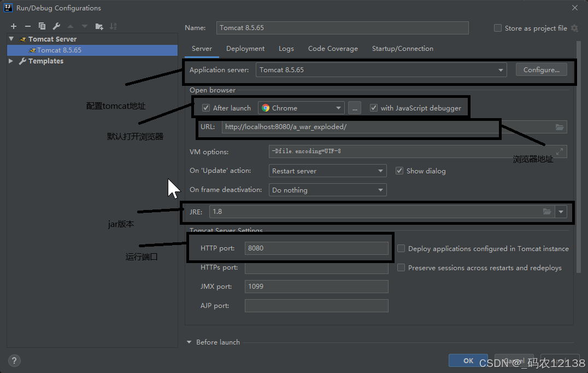
Task: Click the URL input field
Action: pos(394,127)
